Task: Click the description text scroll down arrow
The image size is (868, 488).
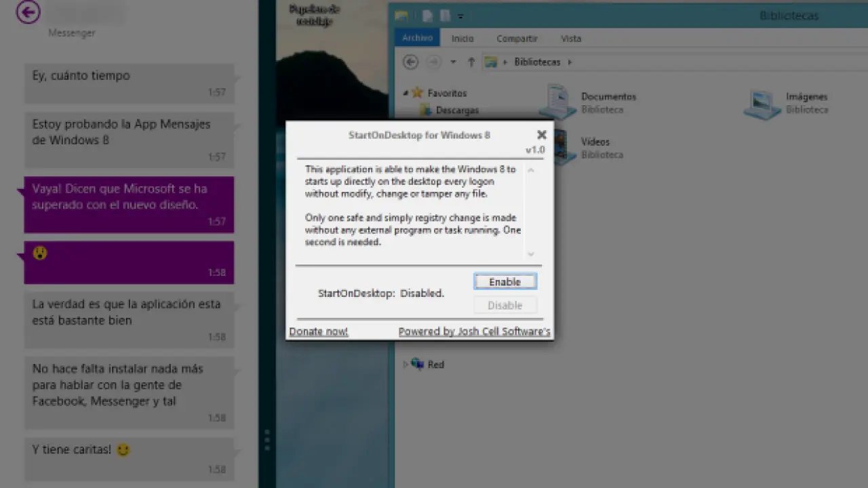Action: 531,254
